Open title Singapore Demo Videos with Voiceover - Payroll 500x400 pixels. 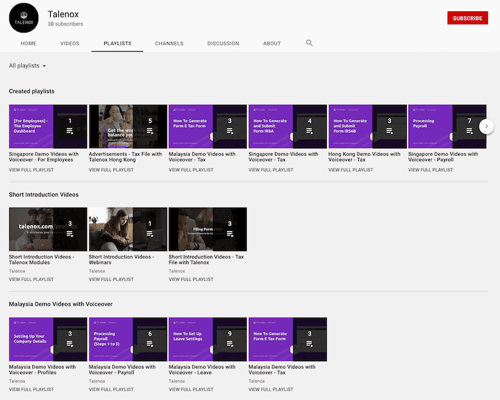pos(443,157)
